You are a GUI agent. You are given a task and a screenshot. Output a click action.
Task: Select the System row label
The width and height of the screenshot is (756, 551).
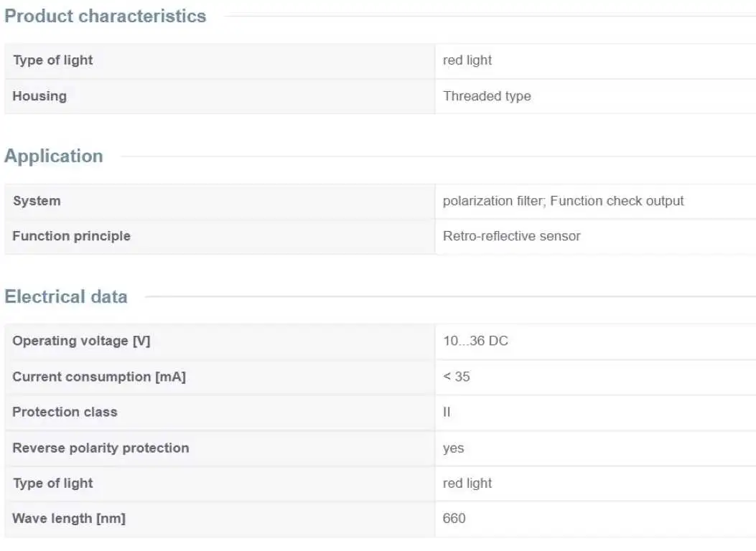[x=37, y=201]
